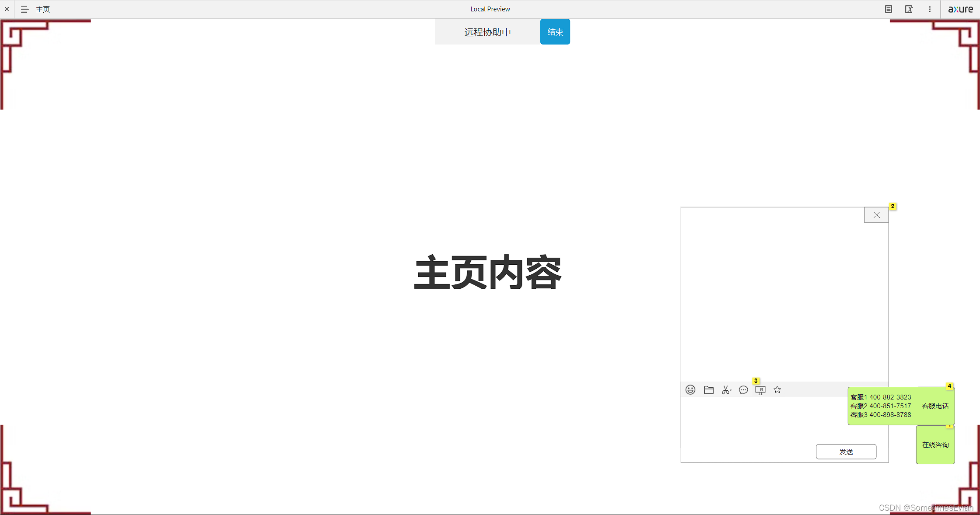Click the star favorite icon

[777, 390]
